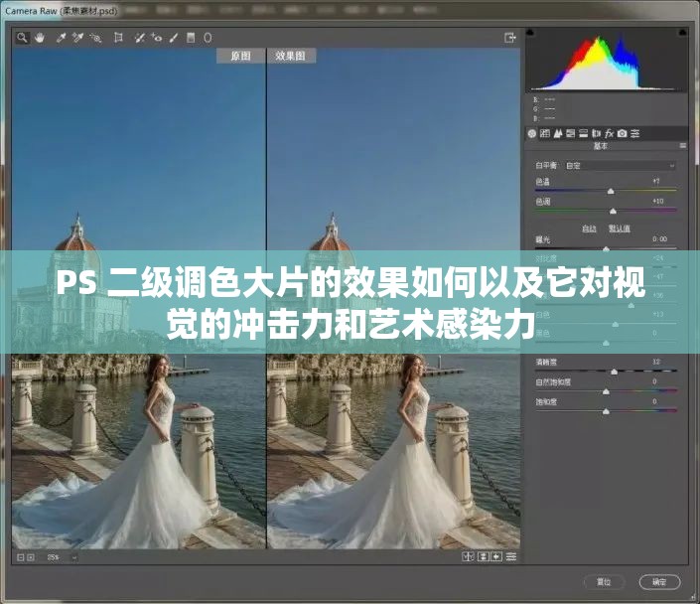This screenshot has width=700, height=604.
Task: Switch to the Tone Curve panel icon
Action: point(545,133)
